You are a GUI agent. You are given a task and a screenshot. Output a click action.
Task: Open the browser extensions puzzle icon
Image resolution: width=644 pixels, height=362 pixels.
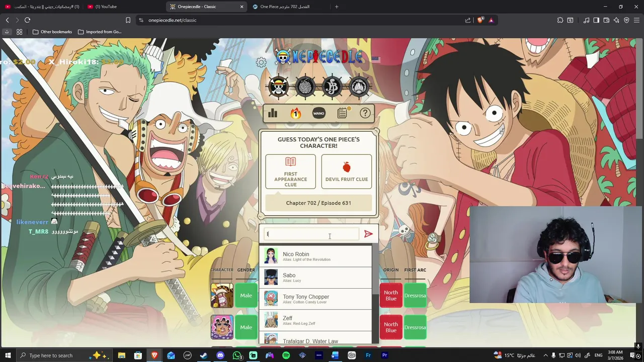[x=560, y=20]
